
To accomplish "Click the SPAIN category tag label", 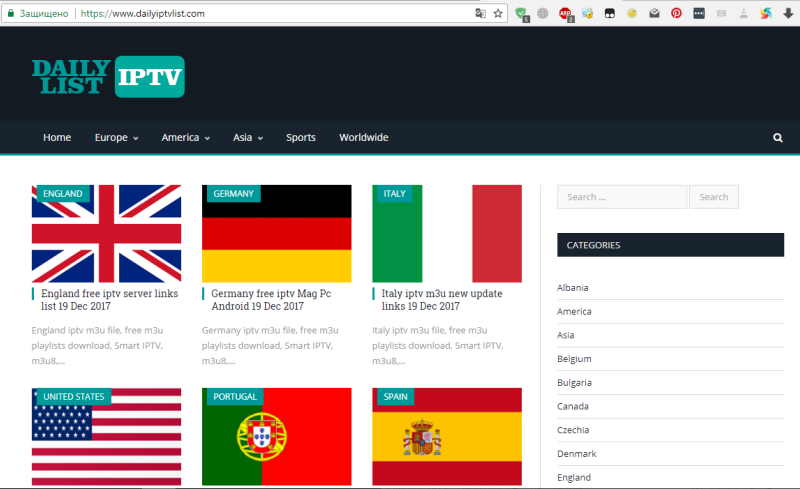I will click(395, 397).
